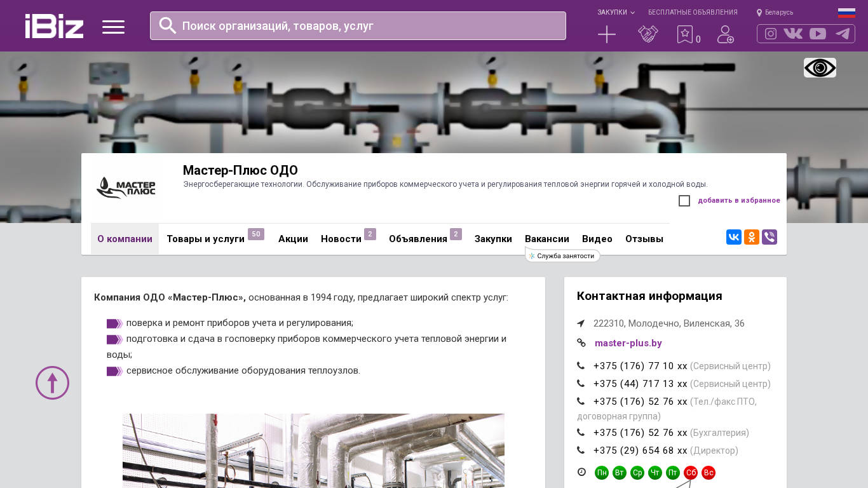This screenshot has height=488, width=868.
Task: Open the YouTube icon in header
Action: (818, 34)
